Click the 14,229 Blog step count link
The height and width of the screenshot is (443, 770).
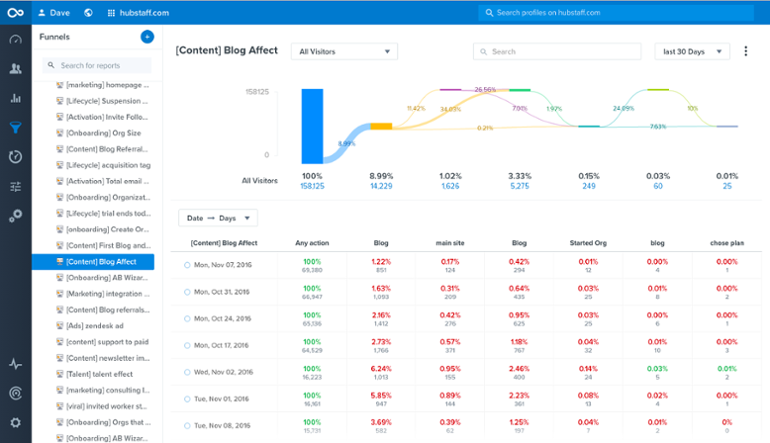click(381, 186)
